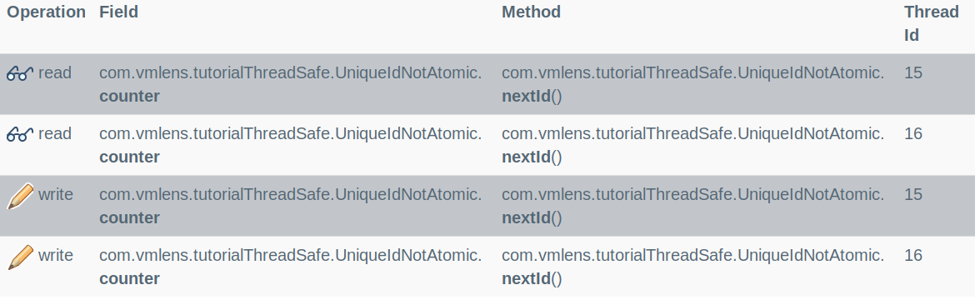Click the first row's read label
The height and width of the screenshot is (305, 980).
point(55,73)
